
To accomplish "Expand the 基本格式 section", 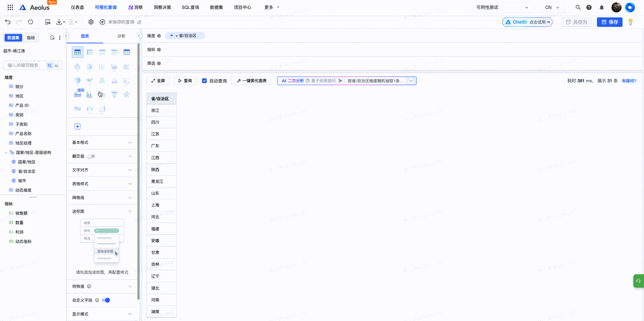I will click(102, 142).
